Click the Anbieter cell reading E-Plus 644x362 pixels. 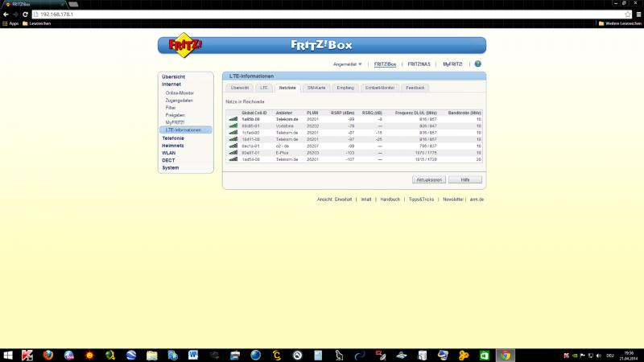tap(283, 153)
